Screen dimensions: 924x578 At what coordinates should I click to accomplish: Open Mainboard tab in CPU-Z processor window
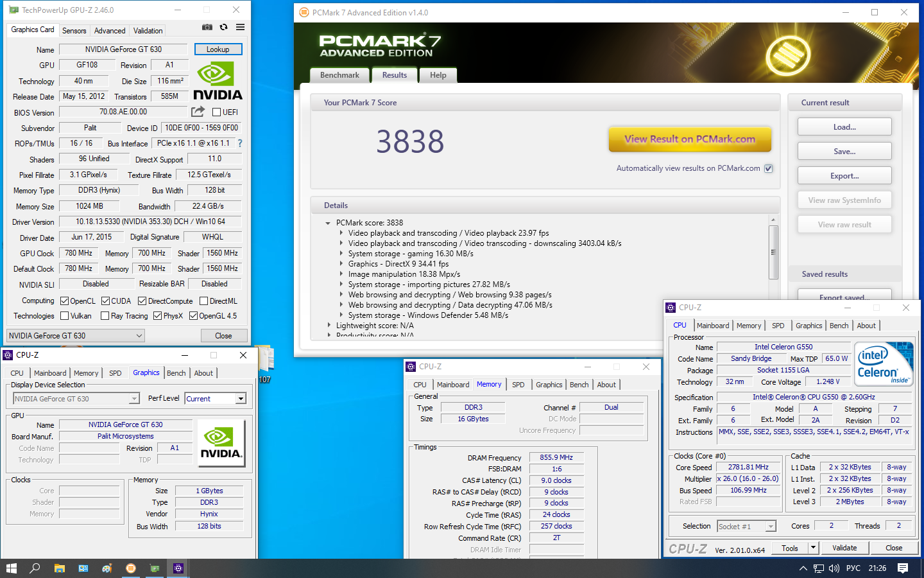(x=713, y=326)
